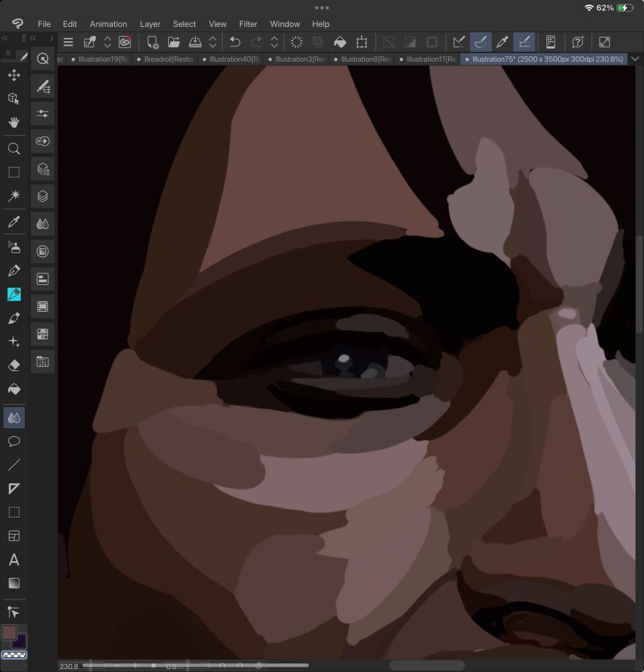Undo the last action
This screenshot has height=672, width=644.
[235, 42]
